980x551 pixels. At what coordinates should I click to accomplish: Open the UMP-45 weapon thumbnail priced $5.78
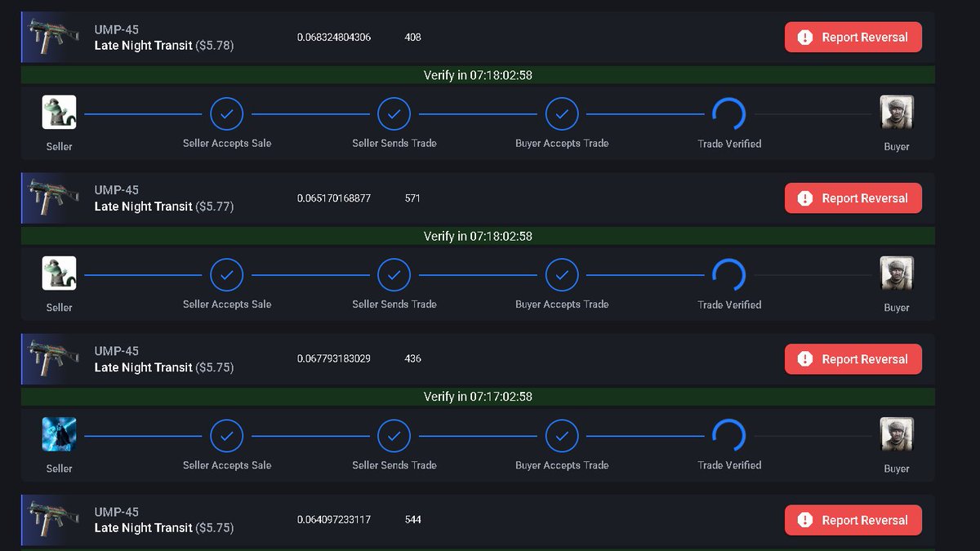pyautogui.click(x=54, y=38)
